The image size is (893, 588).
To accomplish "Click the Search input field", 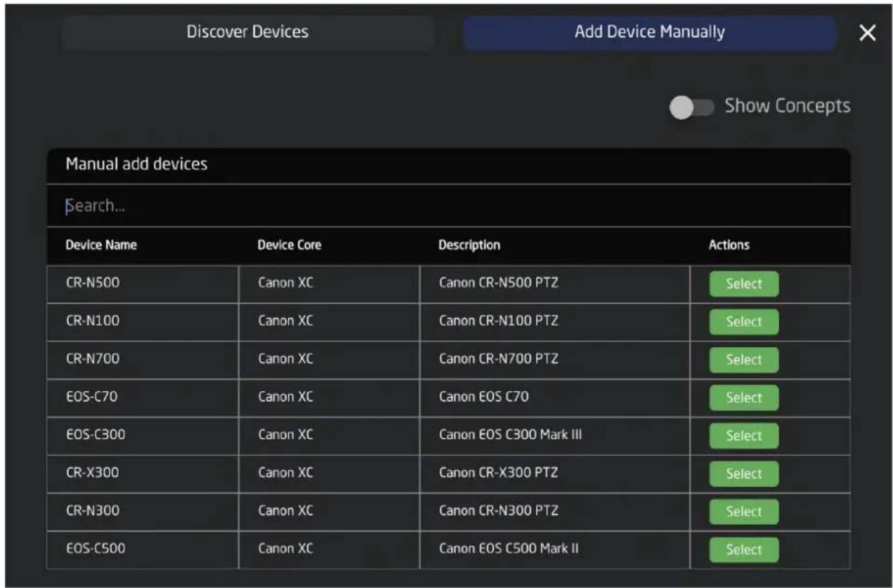I will [448, 206].
